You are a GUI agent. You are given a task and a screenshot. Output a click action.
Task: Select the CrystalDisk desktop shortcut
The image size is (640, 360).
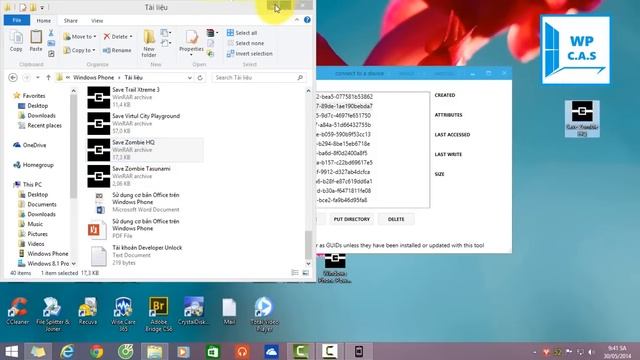point(193,311)
